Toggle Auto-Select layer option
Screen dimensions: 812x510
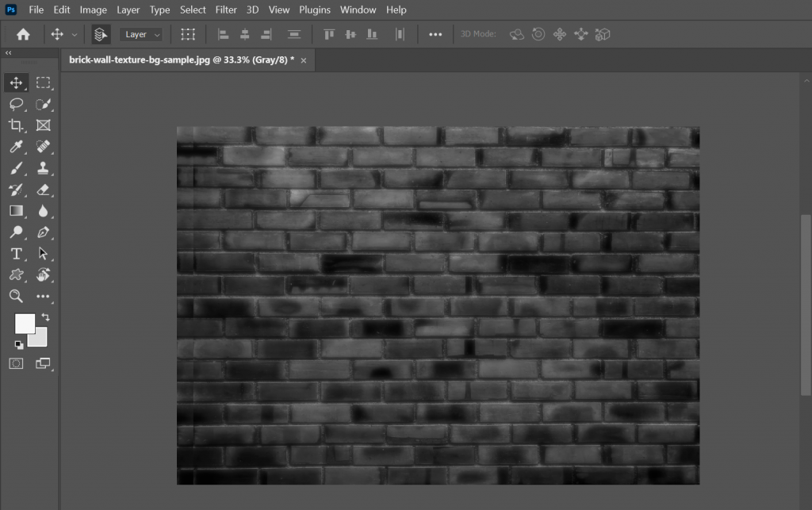101,34
